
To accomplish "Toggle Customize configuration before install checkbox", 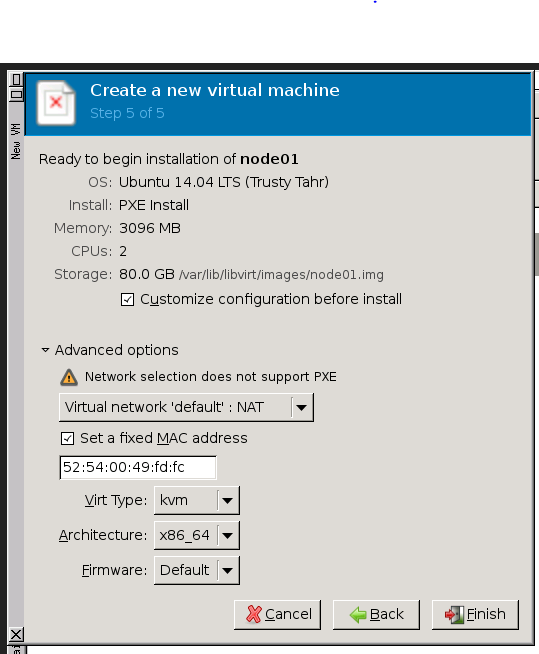I will click(127, 299).
